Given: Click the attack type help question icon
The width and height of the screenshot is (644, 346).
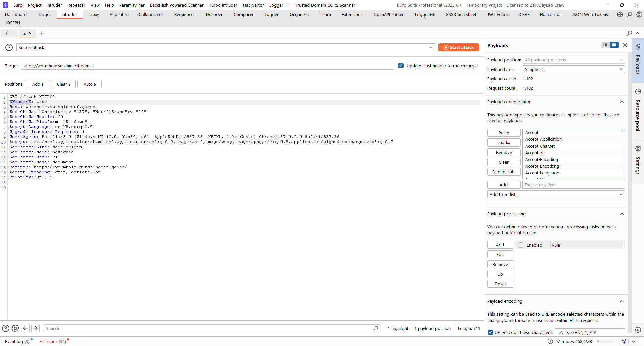Looking at the screenshot, I should pyautogui.click(x=9, y=47).
